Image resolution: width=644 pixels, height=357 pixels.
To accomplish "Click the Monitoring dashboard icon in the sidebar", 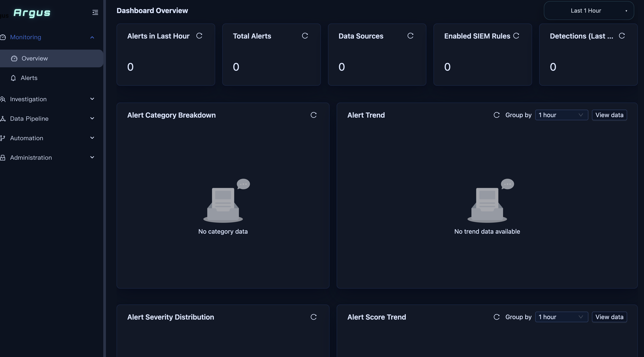I will tap(3, 37).
